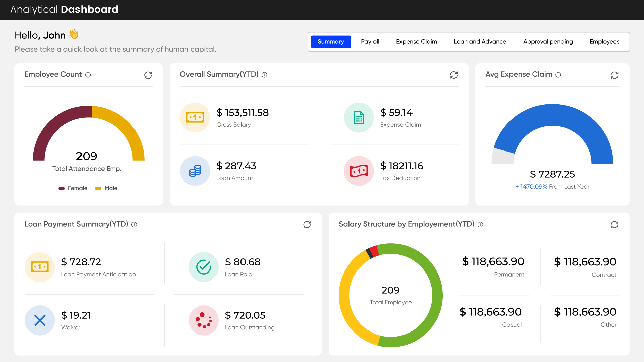Refresh the Overall Summary(YTD) card
The image size is (644, 362).
point(454,75)
